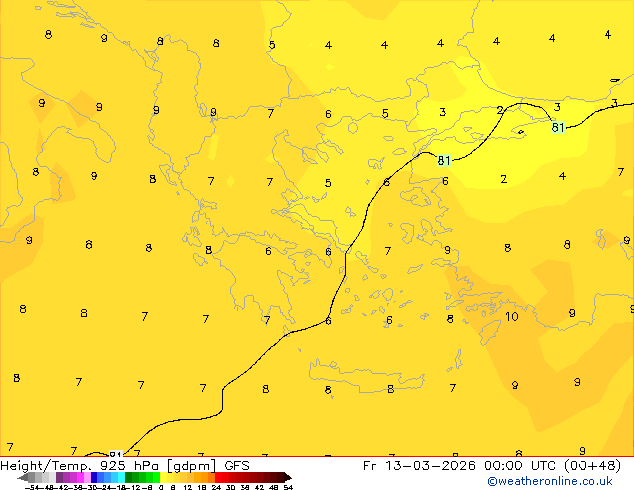Pick the dark purple legend swatch above -42

pos(59,477)
